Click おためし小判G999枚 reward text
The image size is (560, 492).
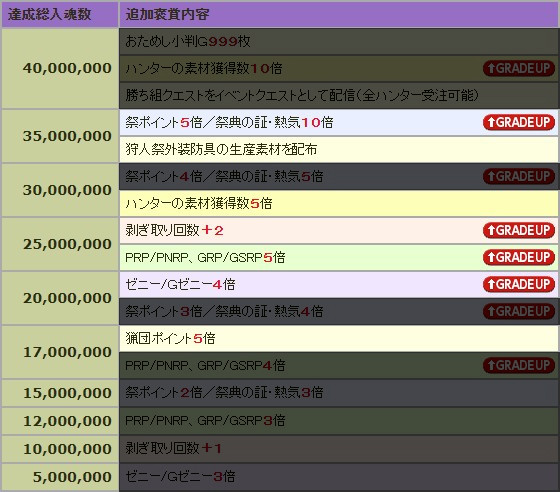[188, 41]
